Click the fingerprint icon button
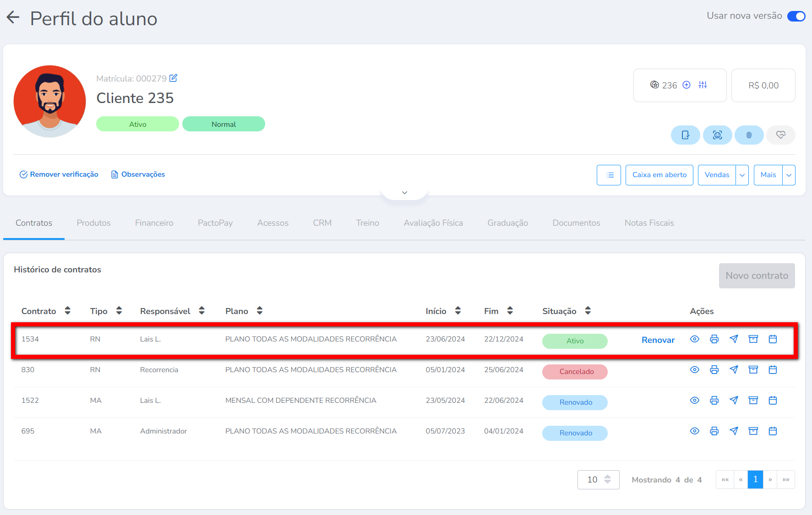 pos(749,135)
